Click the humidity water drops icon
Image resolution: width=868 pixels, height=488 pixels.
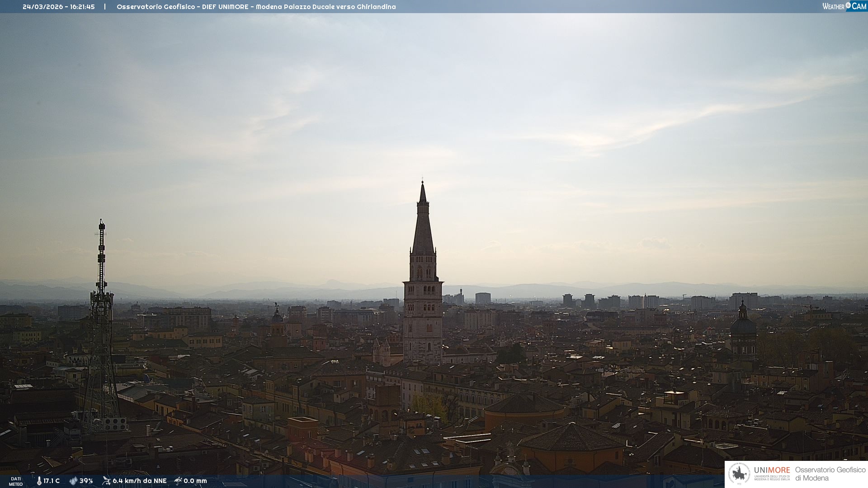(73, 481)
